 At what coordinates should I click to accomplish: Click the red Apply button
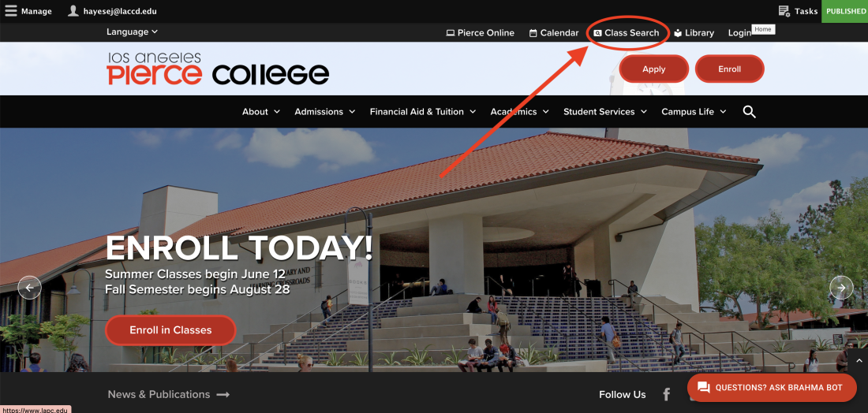[654, 69]
